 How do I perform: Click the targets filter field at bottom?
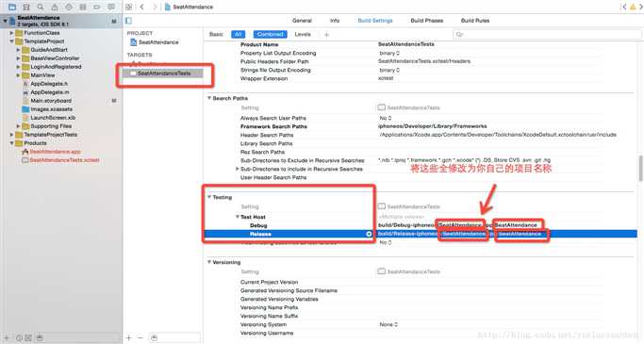174,337
